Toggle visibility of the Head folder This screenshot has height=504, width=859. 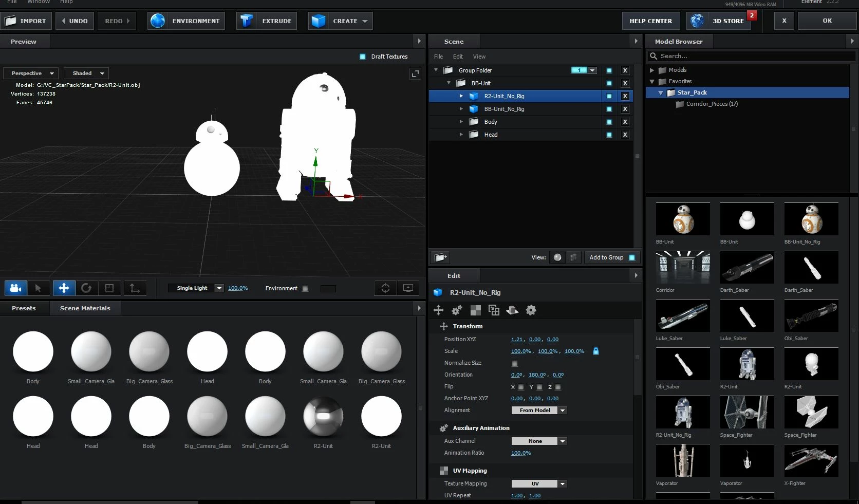[x=609, y=135]
